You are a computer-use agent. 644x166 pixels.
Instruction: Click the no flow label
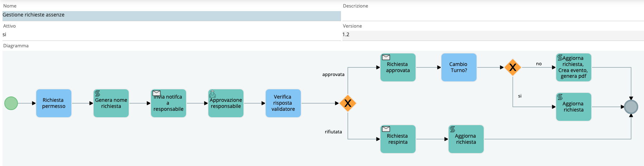coord(539,64)
